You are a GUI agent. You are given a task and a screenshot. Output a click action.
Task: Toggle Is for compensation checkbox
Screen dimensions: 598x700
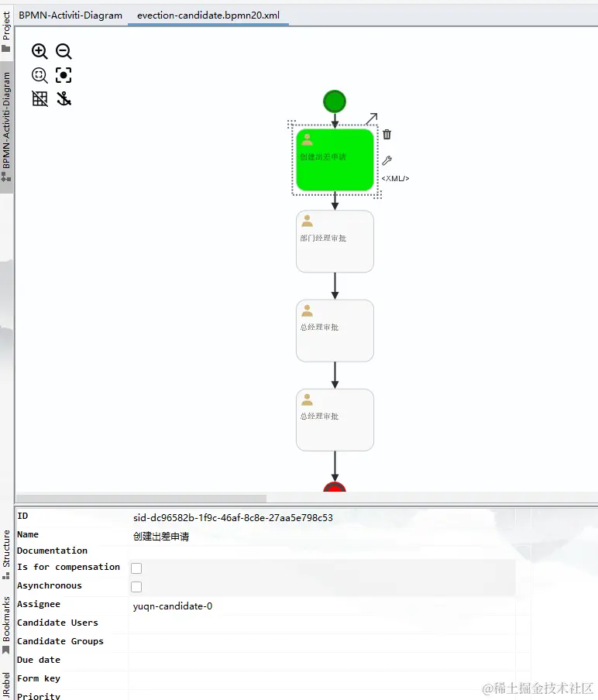(136, 568)
